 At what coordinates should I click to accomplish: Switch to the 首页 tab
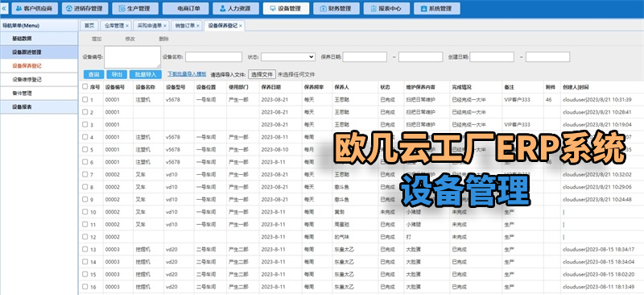click(x=89, y=26)
